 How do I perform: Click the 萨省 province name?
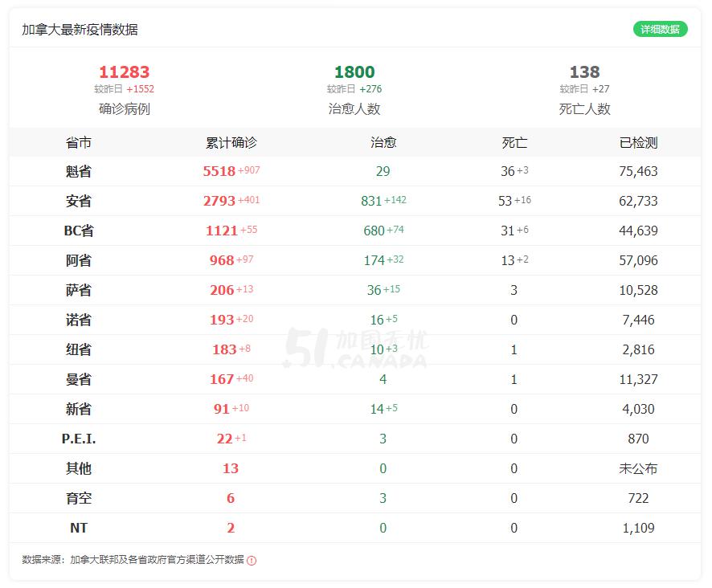pos(79,290)
